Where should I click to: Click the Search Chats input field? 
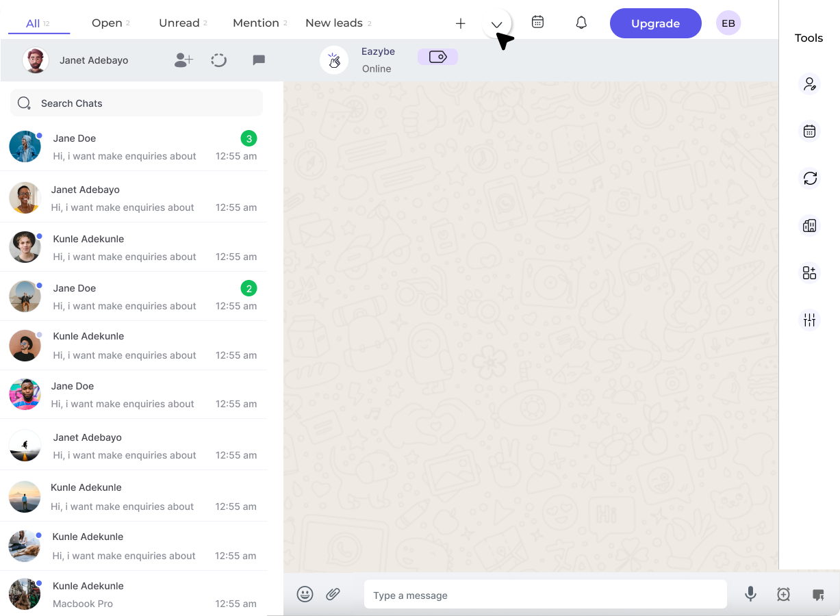(136, 103)
